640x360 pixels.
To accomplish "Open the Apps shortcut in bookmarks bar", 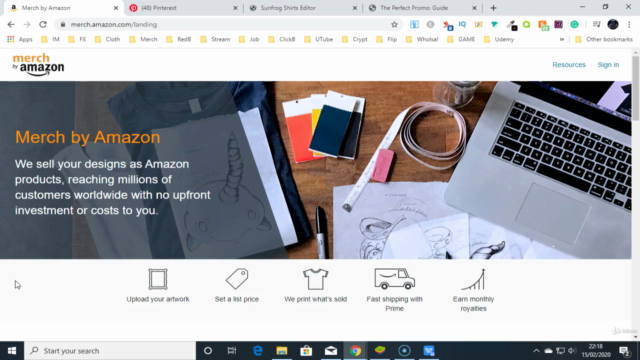I will tap(20, 39).
